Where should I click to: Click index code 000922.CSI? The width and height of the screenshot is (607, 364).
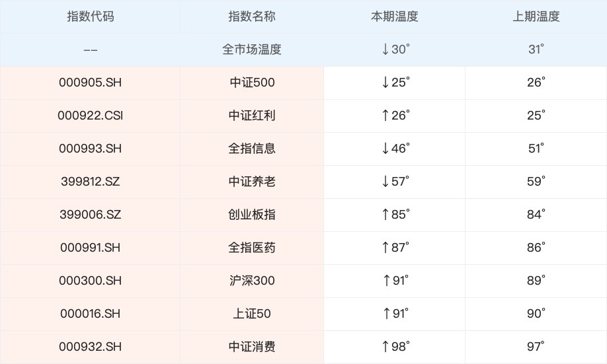pyautogui.click(x=91, y=116)
